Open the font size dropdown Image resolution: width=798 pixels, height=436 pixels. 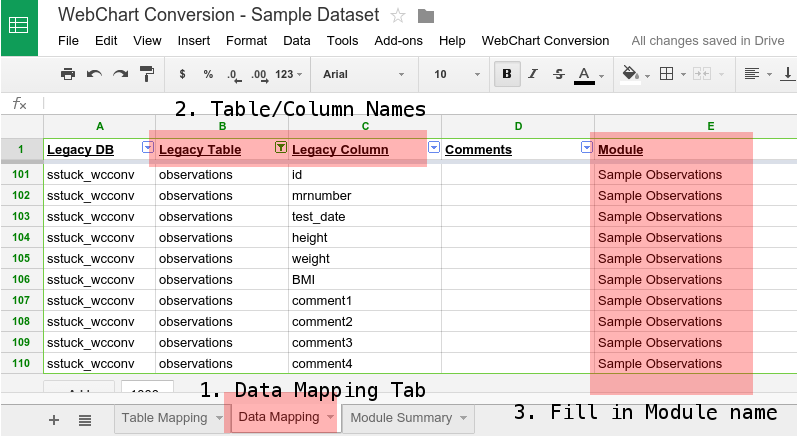click(454, 74)
